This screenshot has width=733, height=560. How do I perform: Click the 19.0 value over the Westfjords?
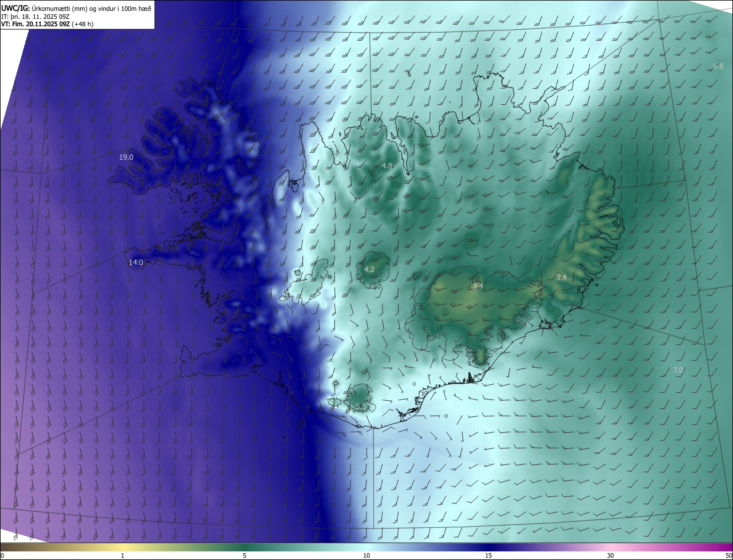tap(126, 157)
